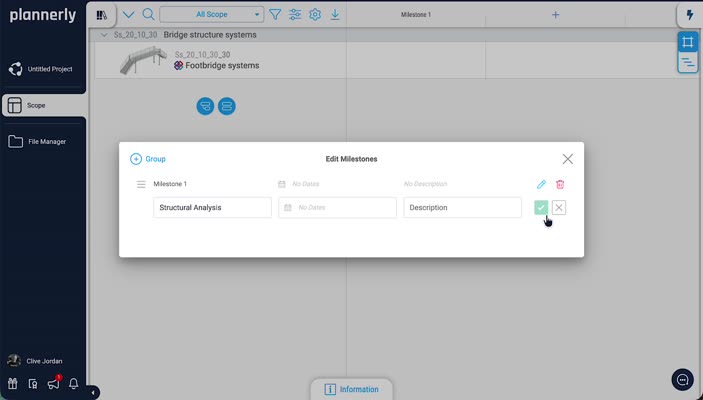Open the search magnifier in toolbar
Viewport: 703px width, 400px height.
[148, 14]
